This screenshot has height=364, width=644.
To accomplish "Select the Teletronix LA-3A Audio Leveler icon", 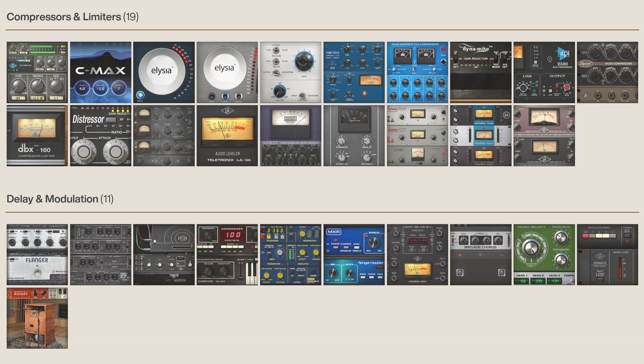I will 228,136.
